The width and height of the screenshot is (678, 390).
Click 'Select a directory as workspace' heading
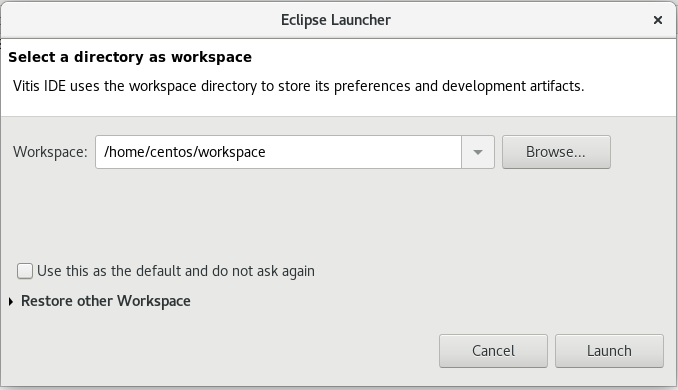coord(130,57)
